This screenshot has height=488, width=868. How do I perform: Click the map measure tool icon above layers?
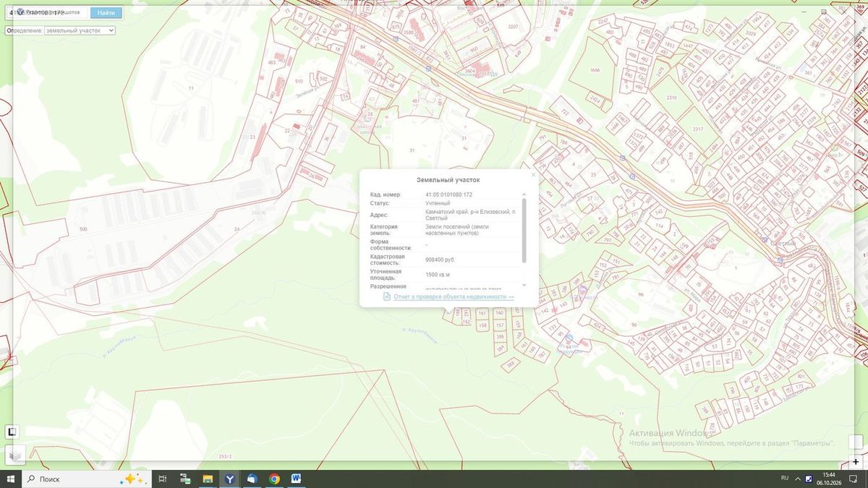tap(12, 432)
